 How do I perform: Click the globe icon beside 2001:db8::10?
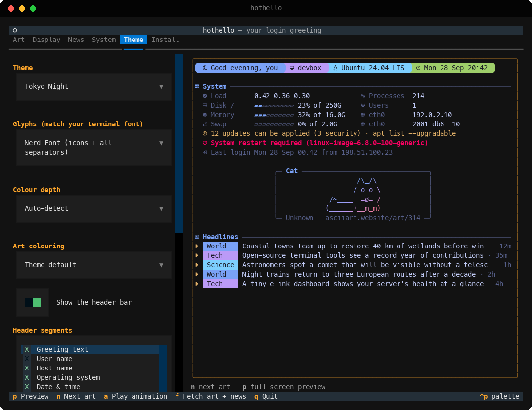[x=363, y=124]
